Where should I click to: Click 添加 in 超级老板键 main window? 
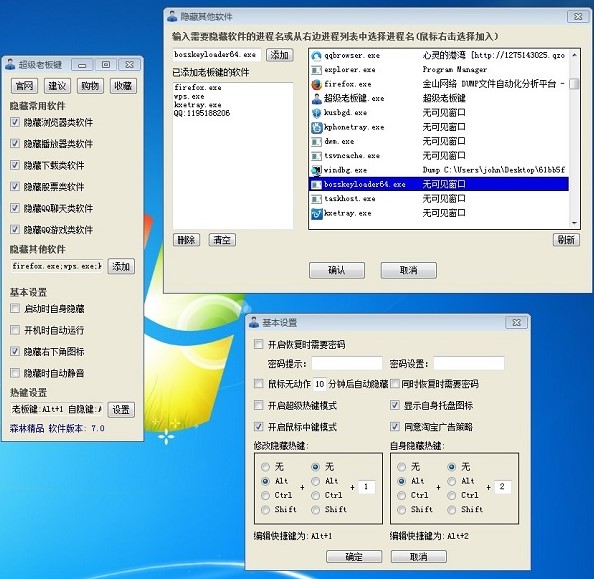pos(121,266)
